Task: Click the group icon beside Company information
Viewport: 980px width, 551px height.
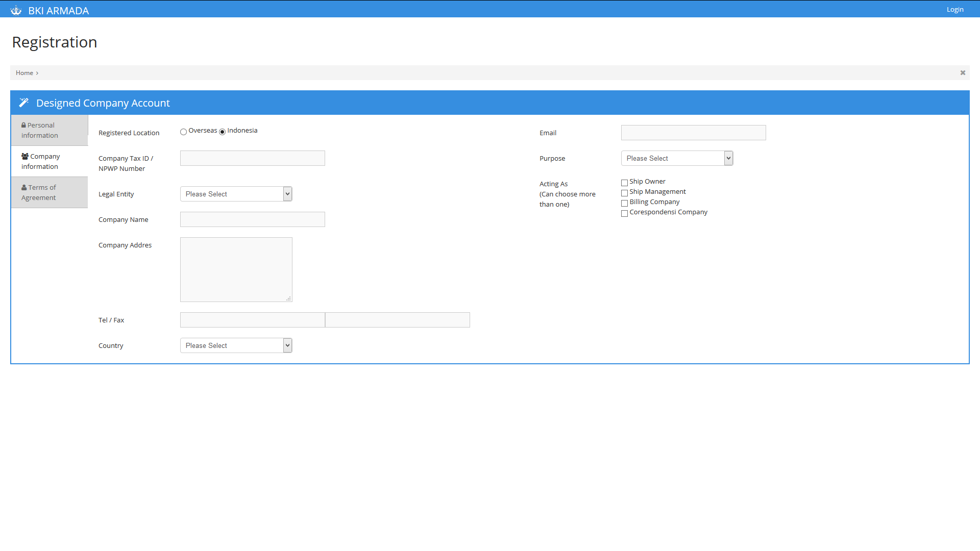Action: tap(24, 156)
